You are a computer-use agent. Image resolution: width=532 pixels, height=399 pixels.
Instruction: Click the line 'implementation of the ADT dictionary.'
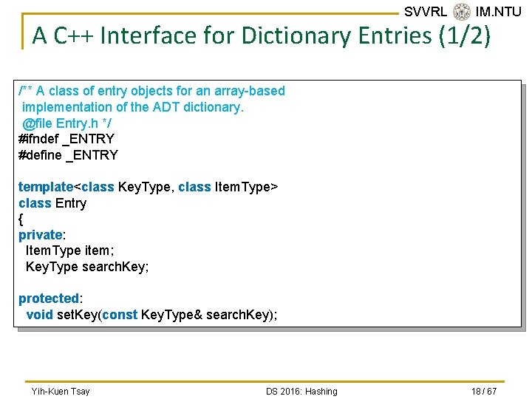(x=133, y=107)
